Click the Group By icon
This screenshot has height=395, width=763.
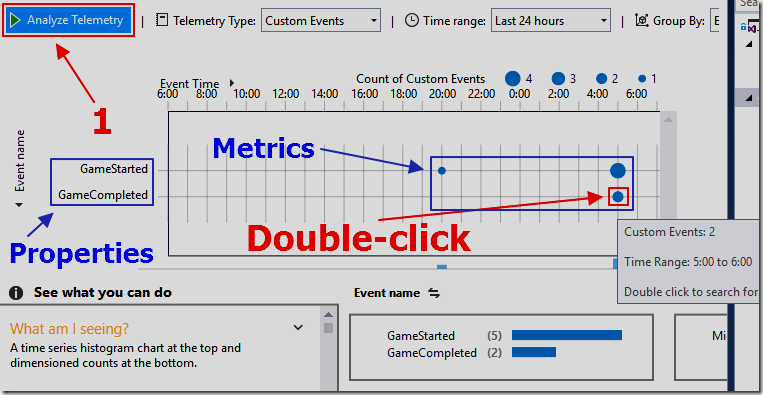pos(641,20)
